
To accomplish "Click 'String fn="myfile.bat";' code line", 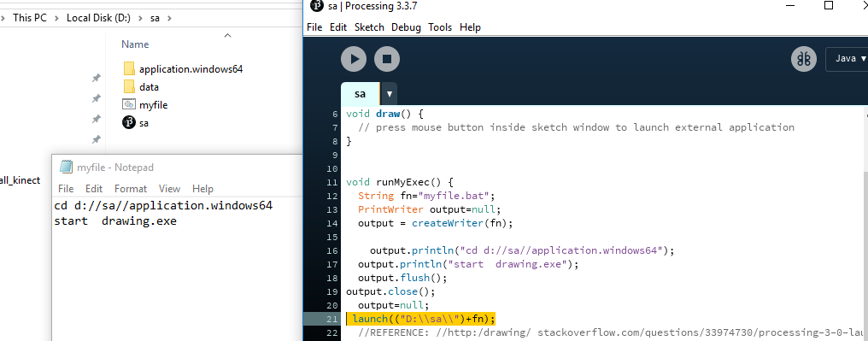I will point(426,196).
